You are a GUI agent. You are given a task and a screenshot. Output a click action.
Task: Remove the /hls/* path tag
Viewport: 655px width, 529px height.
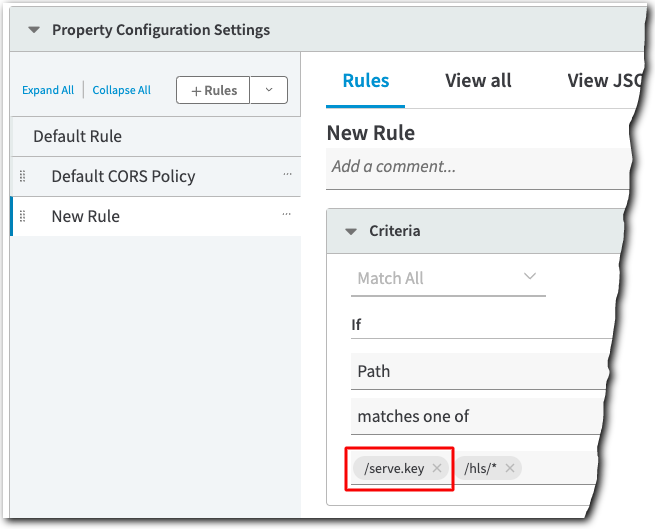click(510, 468)
